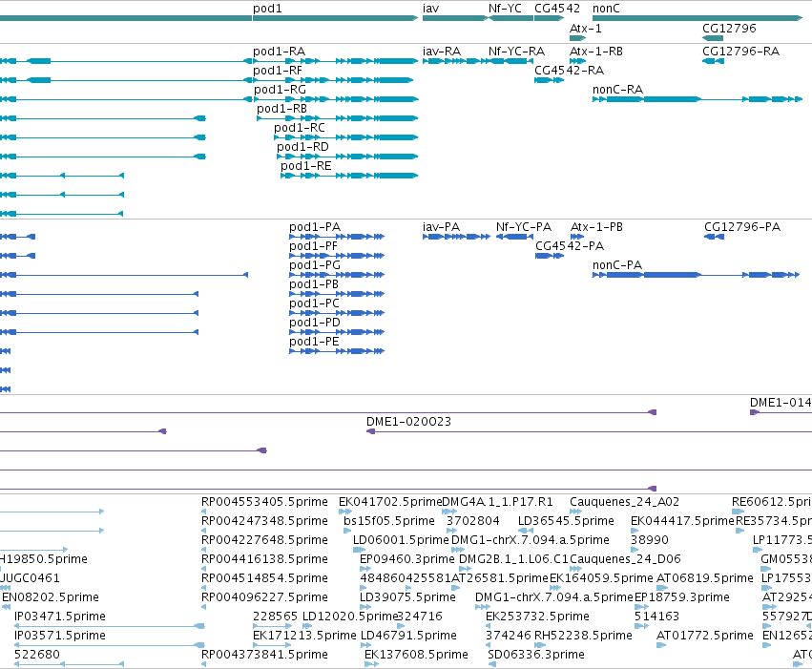
Task: Open the RH52238.5prime EST label
Action: click(x=583, y=636)
